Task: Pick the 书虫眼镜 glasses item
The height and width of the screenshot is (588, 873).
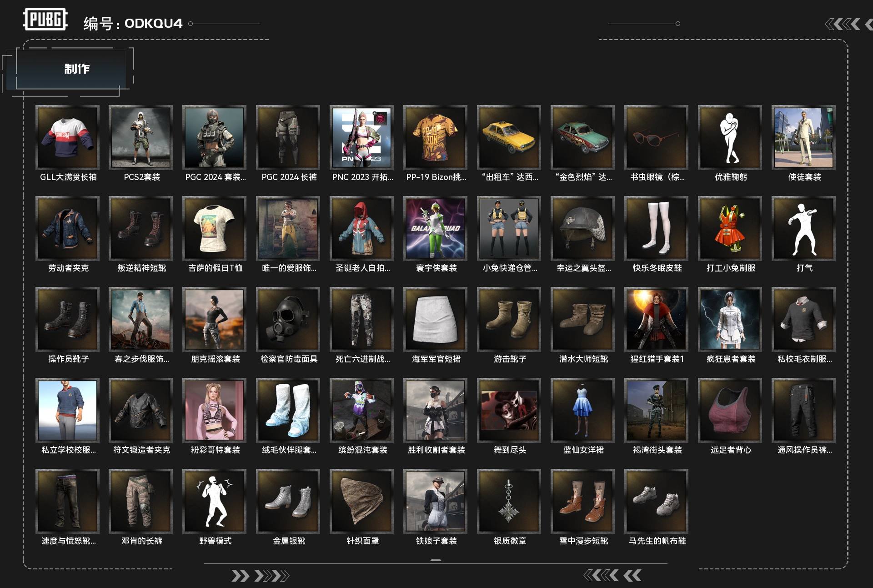Action: click(657, 137)
